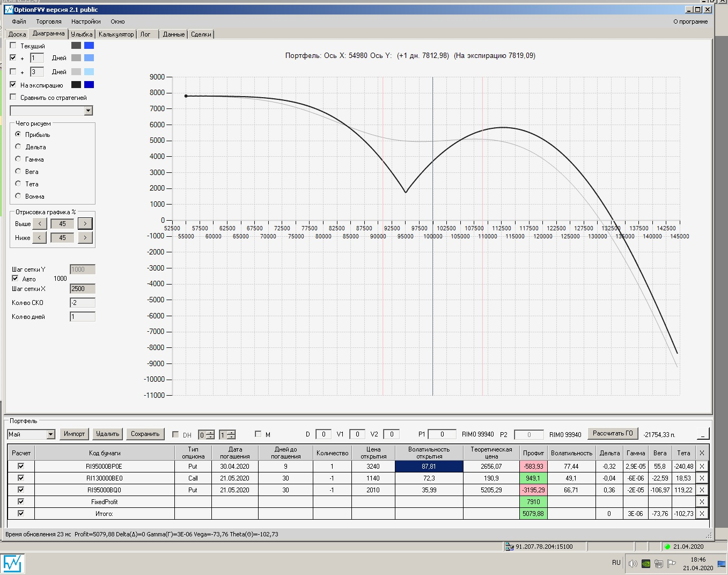Click the X icon in the RI95000BP0E row

point(702,467)
